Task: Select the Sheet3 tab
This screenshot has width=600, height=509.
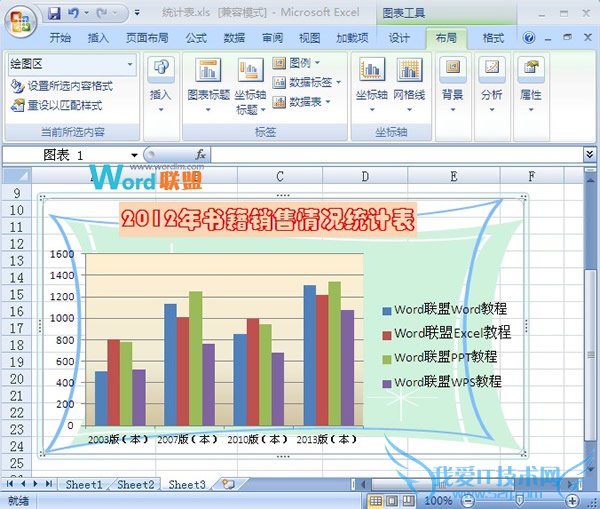Action: pos(187,485)
